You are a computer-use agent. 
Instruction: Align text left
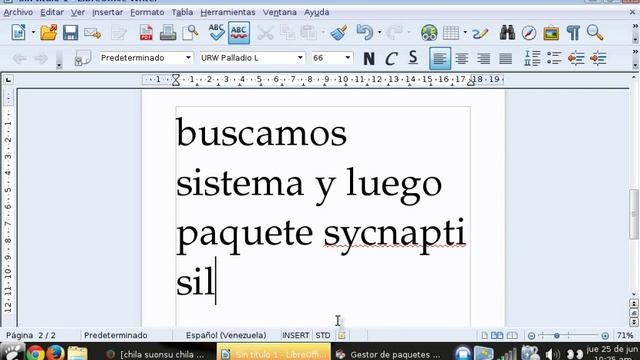tap(440, 58)
